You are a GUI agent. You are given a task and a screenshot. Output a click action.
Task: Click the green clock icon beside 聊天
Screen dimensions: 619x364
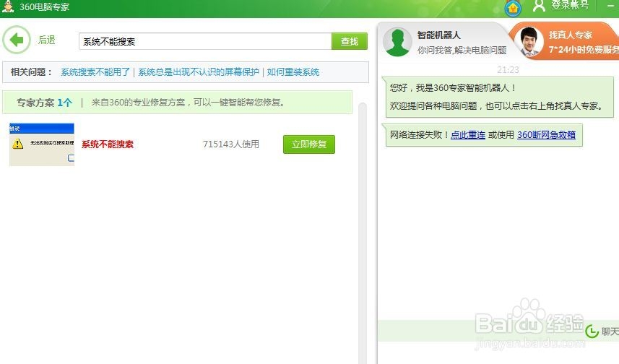pyautogui.click(x=592, y=331)
